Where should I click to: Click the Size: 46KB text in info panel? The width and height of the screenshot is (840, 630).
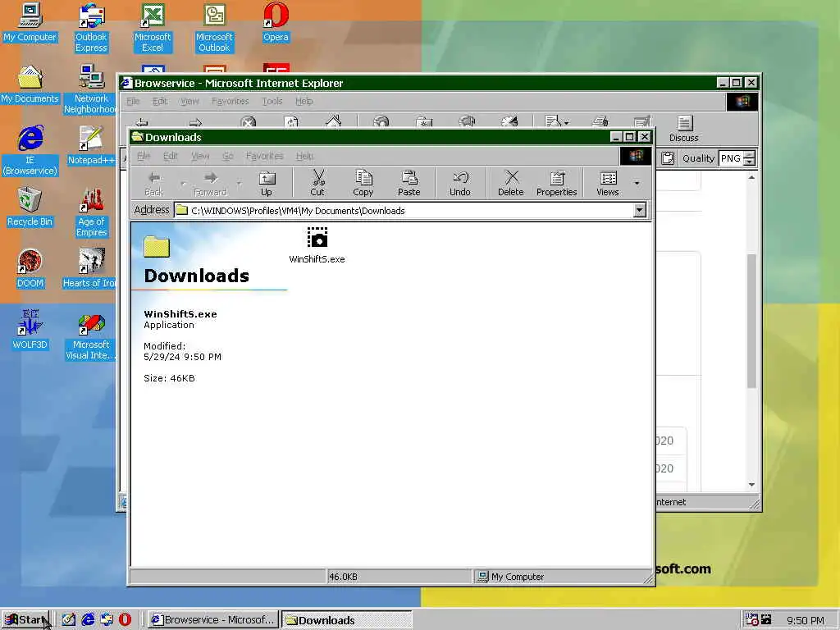(x=169, y=378)
